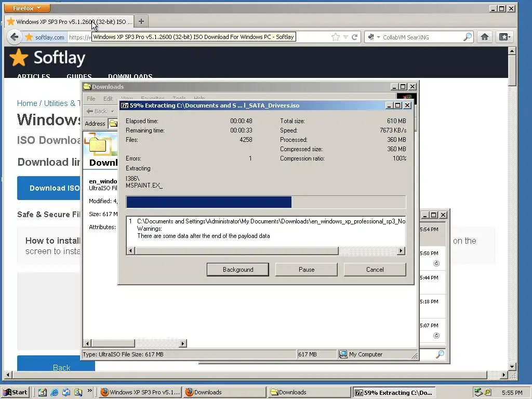532x399 pixels.
Task: Click the 7-Zip message log scrollbar thumb
Action: (x=237, y=251)
